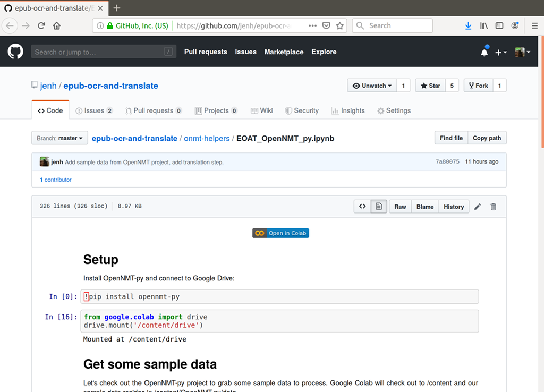Open the Security tab
Viewport: 544px width, 392px height.
click(x=302, y=110)
